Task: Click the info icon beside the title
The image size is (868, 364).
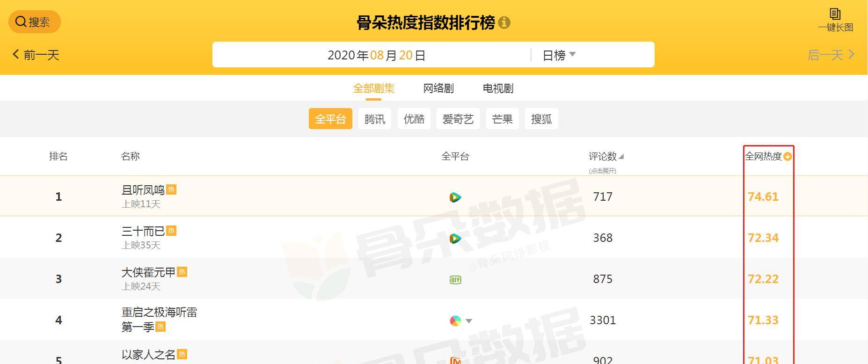Action: [x=504, y=22]
